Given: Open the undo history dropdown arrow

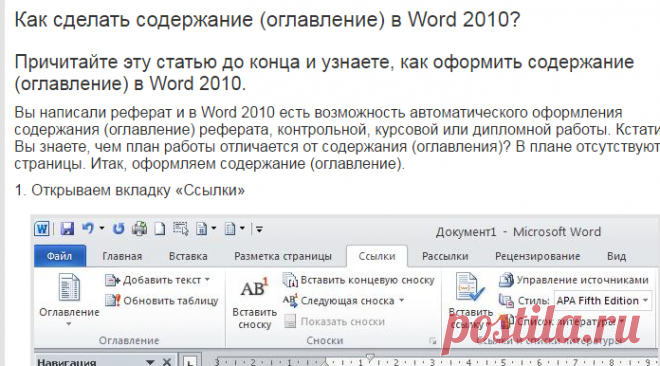Looking at the screenshot, I should coord(102,228).
